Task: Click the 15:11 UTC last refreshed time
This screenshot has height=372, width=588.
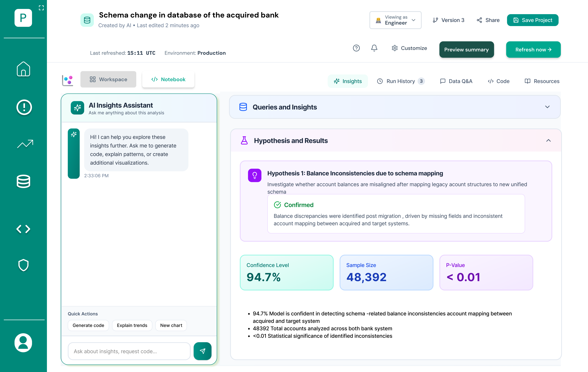Action: (x=141, y=53)
